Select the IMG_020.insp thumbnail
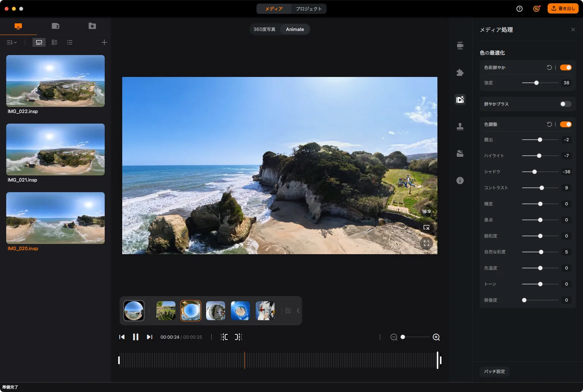The image size is (583, 392). click(55, 218)
